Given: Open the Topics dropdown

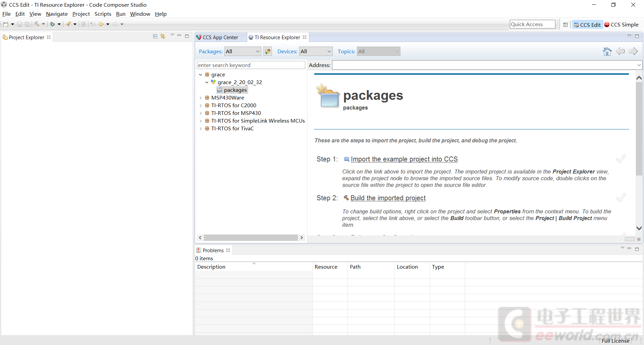Looking at the screenshot, I should tap(379, 51).
